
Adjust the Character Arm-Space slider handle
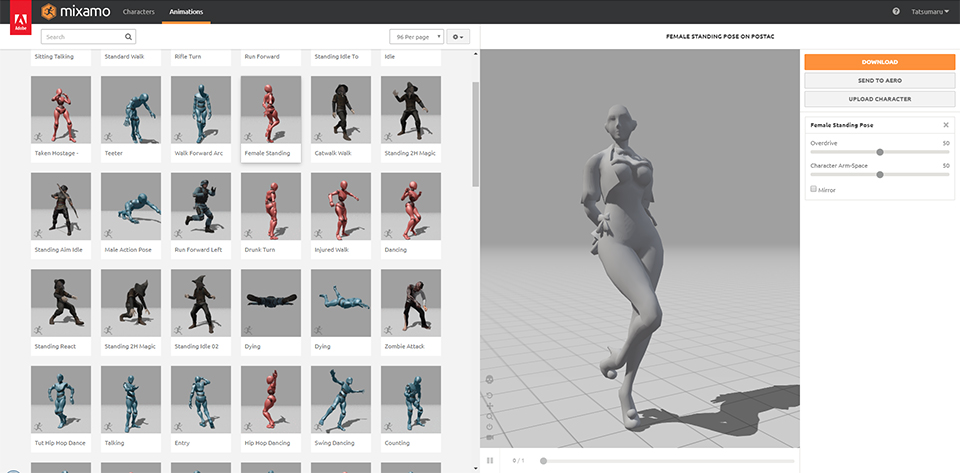tap(880, 174)
